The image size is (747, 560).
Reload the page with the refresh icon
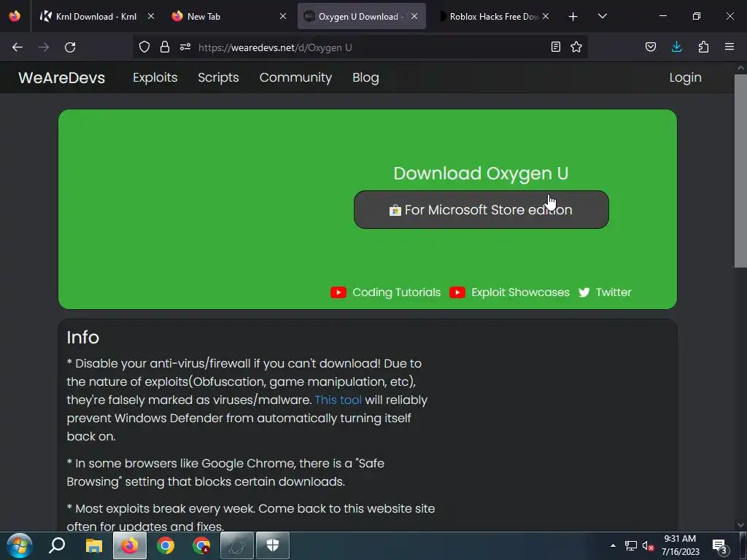point(70,47)
